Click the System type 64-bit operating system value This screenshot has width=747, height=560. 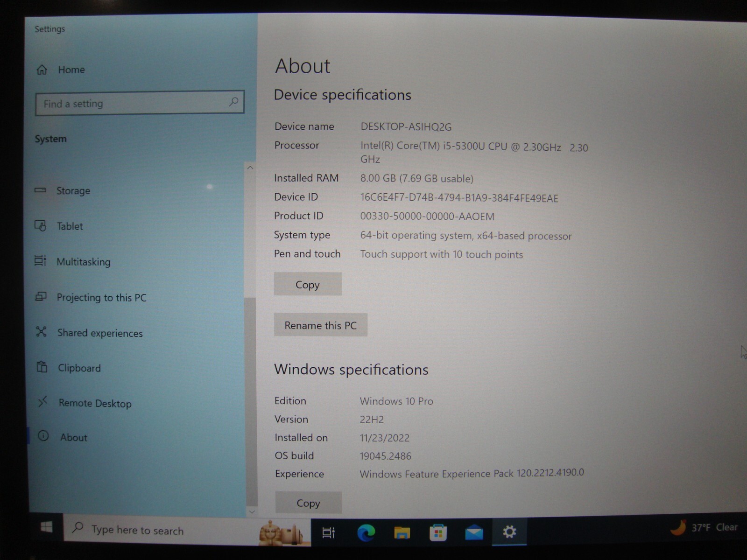[465, 236]
